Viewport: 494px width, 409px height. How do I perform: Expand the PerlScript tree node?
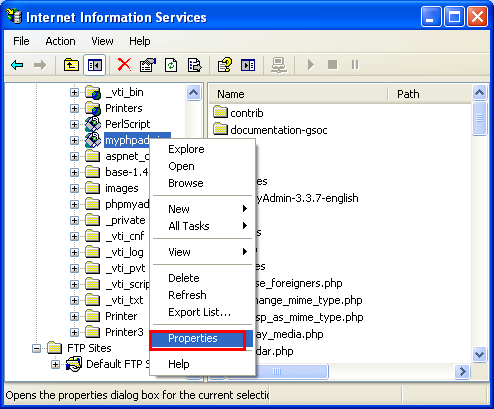click(x=74, y=124)
